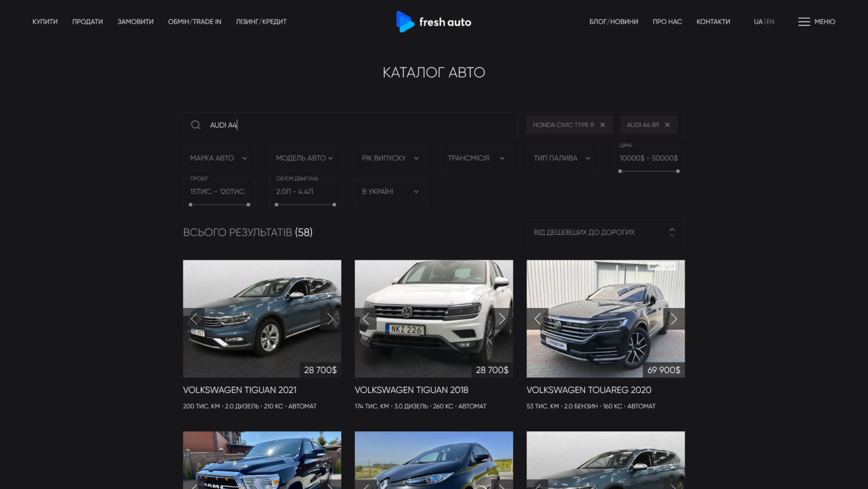Click the 28 700$ price on Tiguan 2018
This screenshot has width=868, height=489.
coord(492,370)
